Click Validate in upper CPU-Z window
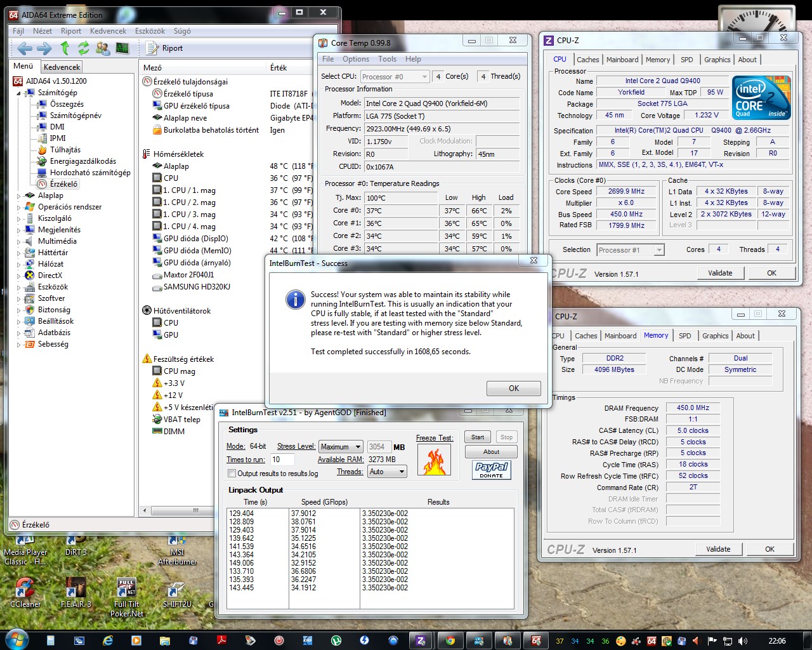The image size is (812, 650). pyautogui.click(x=720, y=273)
